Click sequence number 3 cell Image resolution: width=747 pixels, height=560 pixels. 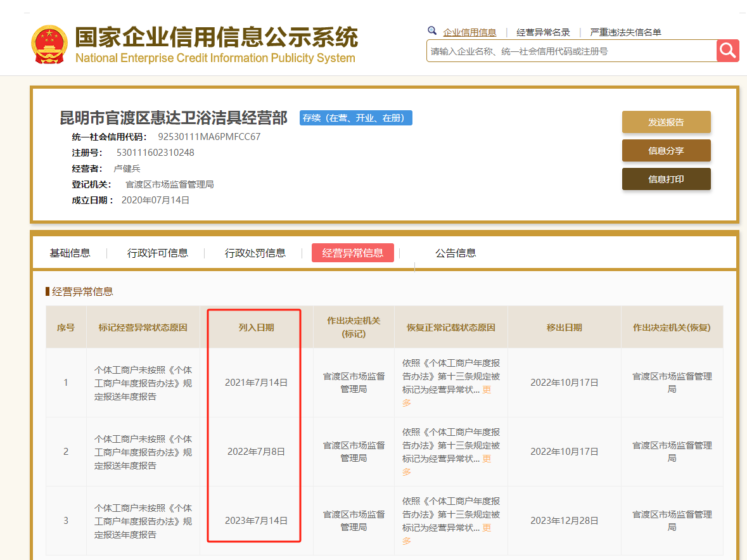pos(66,521)
